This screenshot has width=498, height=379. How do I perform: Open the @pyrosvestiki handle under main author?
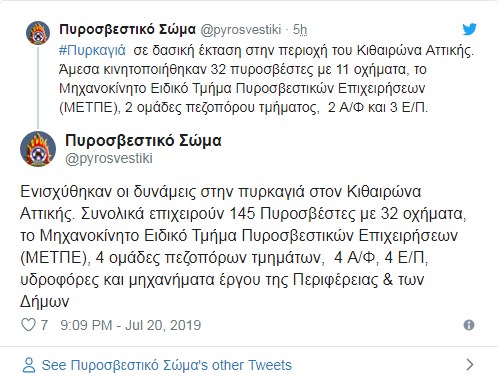pos(109,158)
